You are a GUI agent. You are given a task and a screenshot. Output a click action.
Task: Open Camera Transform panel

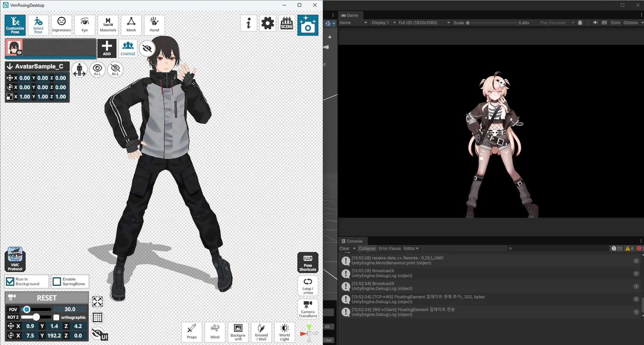click(x=308, y=309)
